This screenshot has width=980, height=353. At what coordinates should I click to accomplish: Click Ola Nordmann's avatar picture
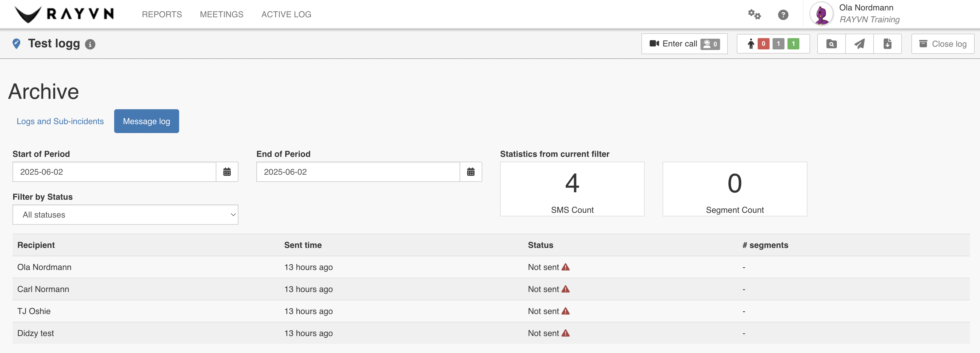click(x=821, y=14)
